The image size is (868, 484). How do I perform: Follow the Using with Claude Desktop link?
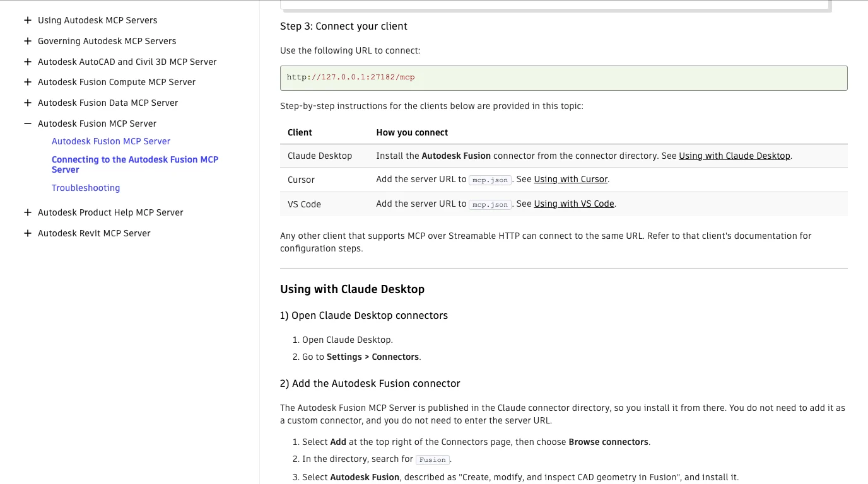pos(734,156)
